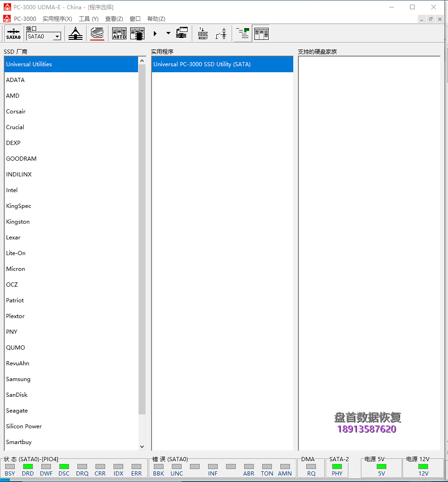Click the manual utility selection chip icon
This screenshot has height=482, width=448.
pos(138,33)
